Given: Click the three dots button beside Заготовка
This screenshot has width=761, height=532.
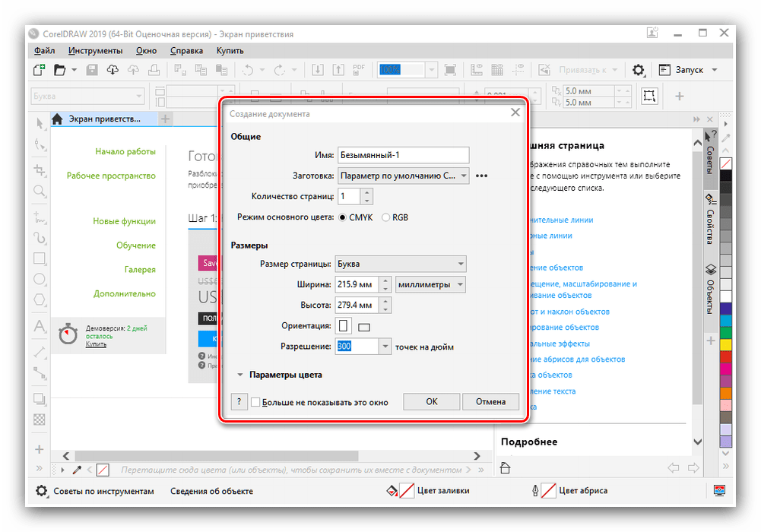Looking at the screenshot, I should pyautogui.click(x=481, y=176).
